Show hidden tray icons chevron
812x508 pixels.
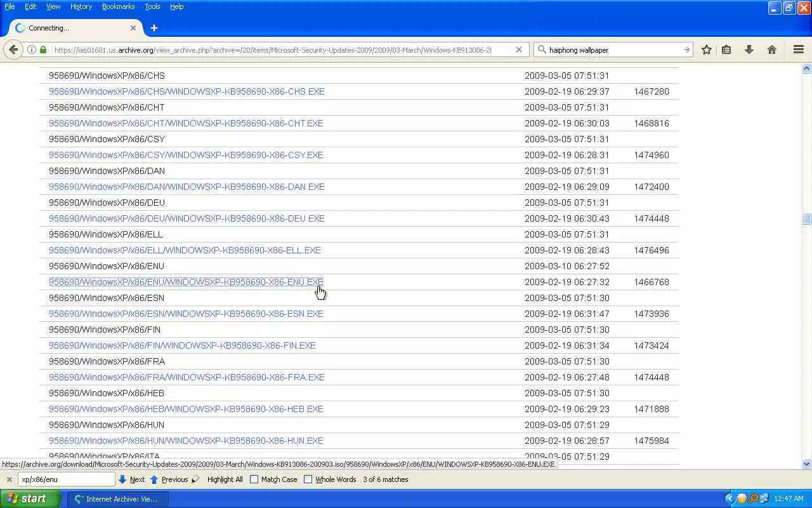729,498
